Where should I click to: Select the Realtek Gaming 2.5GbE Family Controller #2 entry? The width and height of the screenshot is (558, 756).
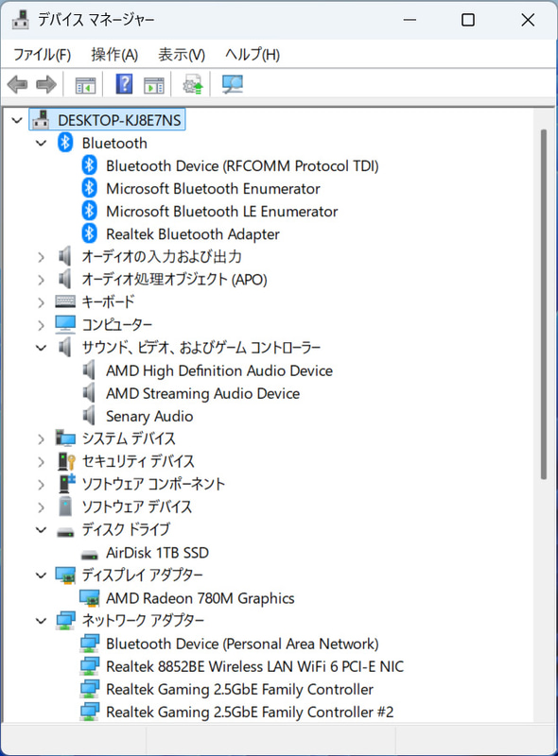tap(247, 712)
